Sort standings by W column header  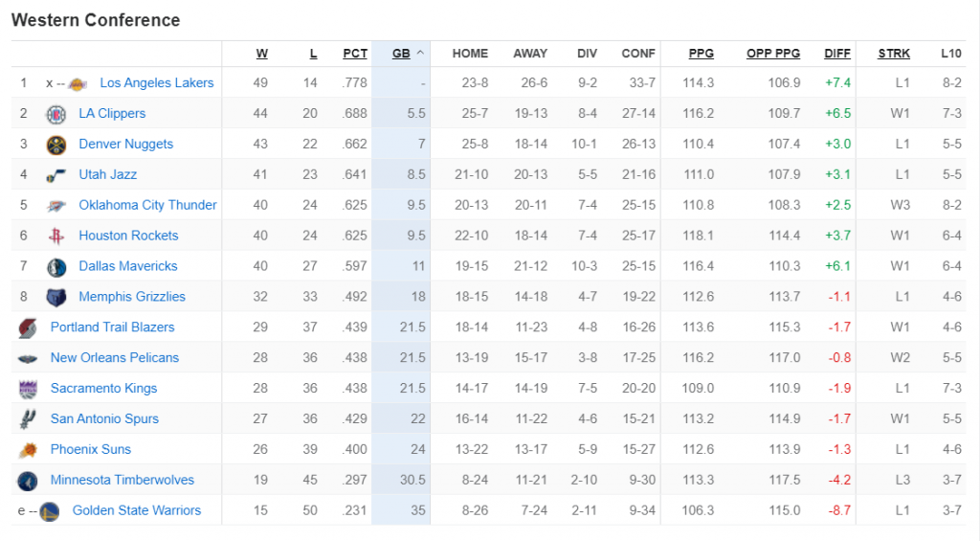click(x=262, y=54)
